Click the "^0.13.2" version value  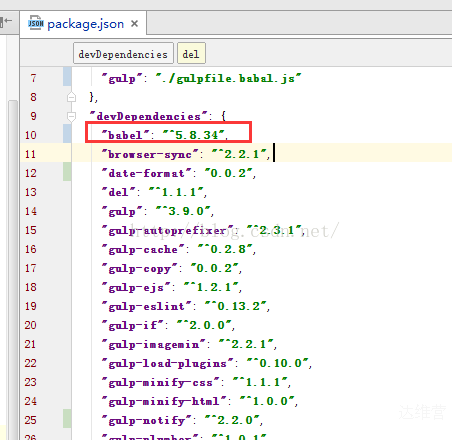235,306
